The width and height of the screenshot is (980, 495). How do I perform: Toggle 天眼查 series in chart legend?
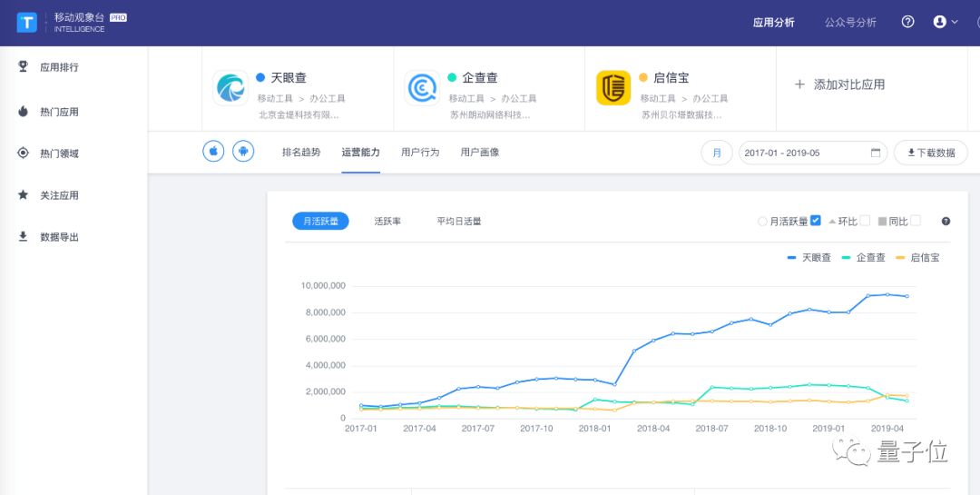(808, 257)
